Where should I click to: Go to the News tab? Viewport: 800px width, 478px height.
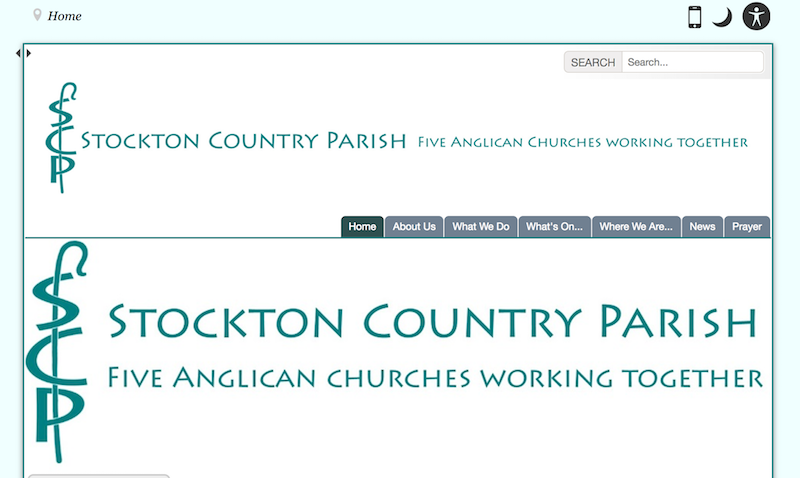tap(702, 227)
